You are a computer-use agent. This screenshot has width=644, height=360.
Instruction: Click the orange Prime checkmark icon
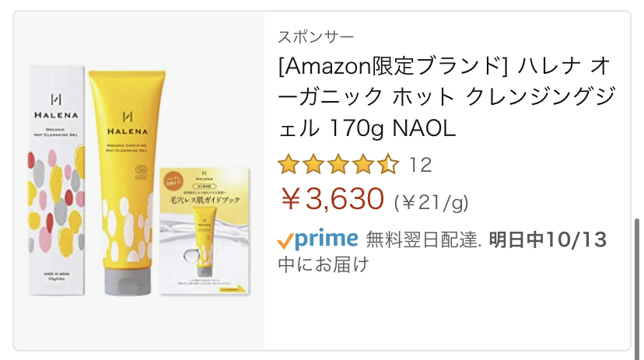coord(285,241)
